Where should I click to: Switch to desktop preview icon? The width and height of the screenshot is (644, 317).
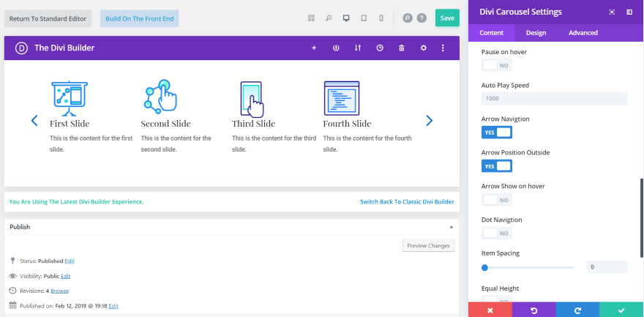pos(346,18)
